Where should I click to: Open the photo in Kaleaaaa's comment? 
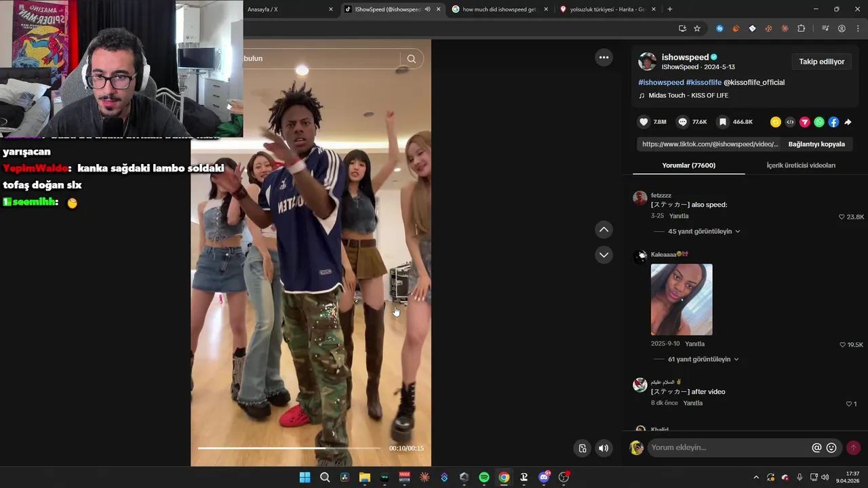[x=682, y=300]
